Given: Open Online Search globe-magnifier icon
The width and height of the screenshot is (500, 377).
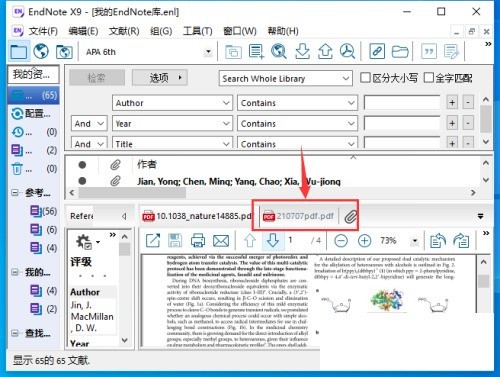Looking at the screenshot, I should (279, 51).
